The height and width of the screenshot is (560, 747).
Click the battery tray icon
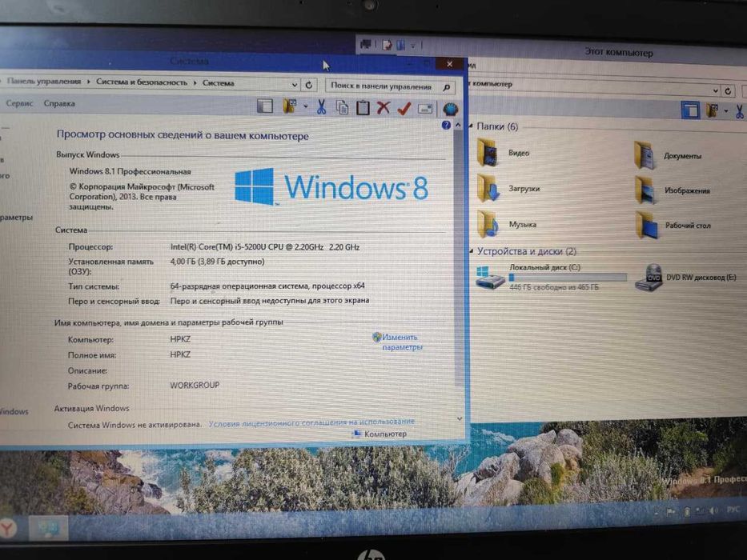(x=687, y=512)
